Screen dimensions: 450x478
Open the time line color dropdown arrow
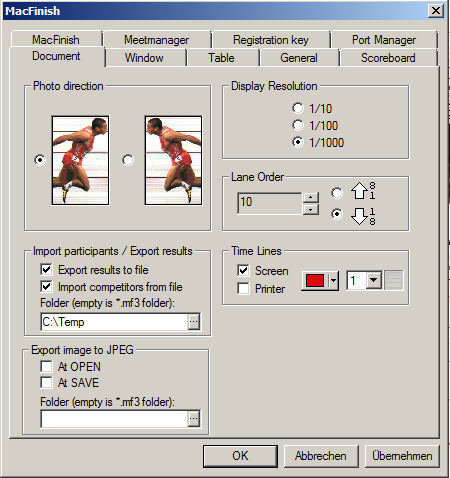333,280
